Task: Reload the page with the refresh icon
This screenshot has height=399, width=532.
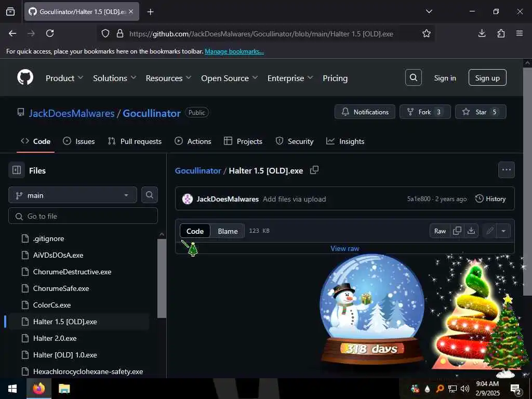Action: click(50, 33)
